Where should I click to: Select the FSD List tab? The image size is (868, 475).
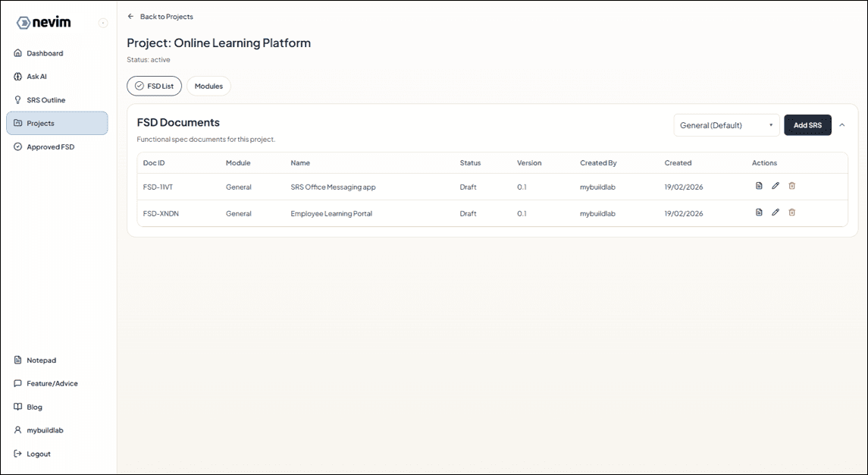[x=154, y=87]
